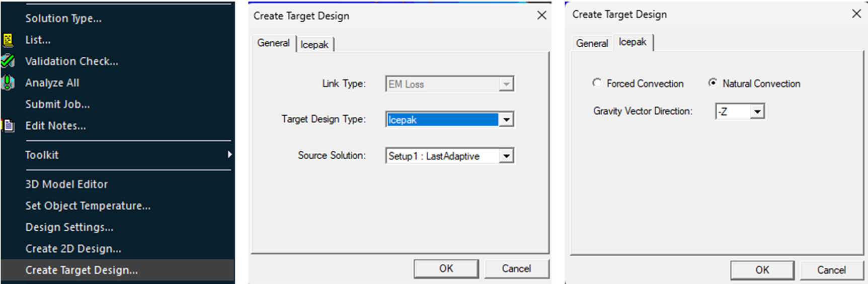Close the right Create Target Design dialog
The width and height of the screenshot is (868, 284).
tap(856, 14)
